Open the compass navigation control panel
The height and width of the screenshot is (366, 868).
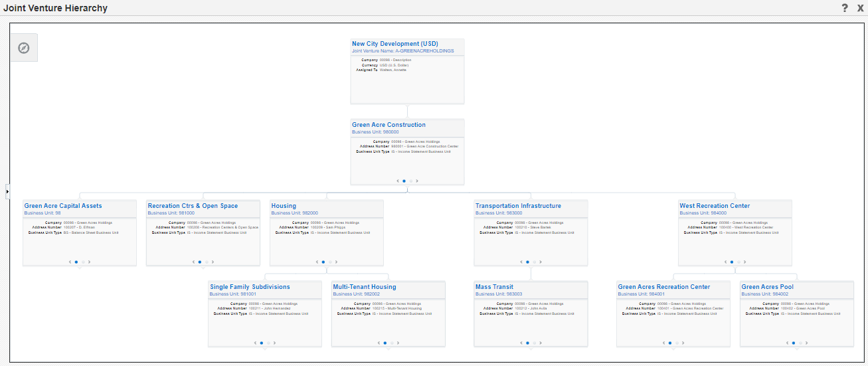click(24, 48)
